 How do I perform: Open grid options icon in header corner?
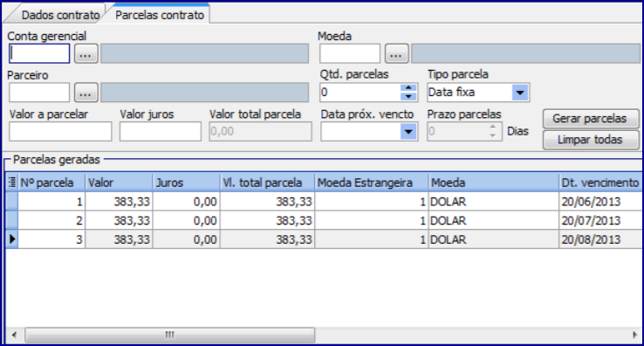[x=12, y=182]
